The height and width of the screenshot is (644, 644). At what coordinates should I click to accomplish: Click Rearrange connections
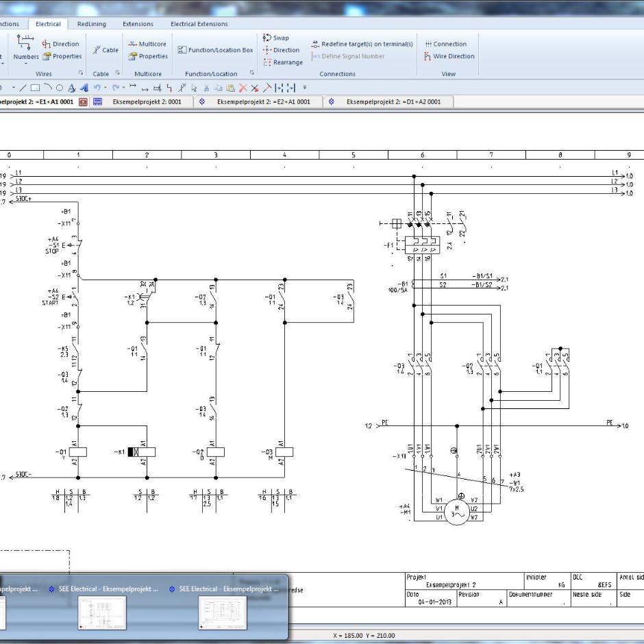pos(282,62)
